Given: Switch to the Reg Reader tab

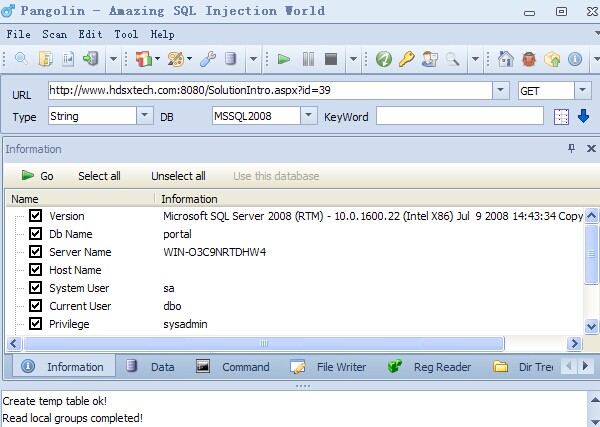Looking at the screenshot, I should [x=429, y=367].
